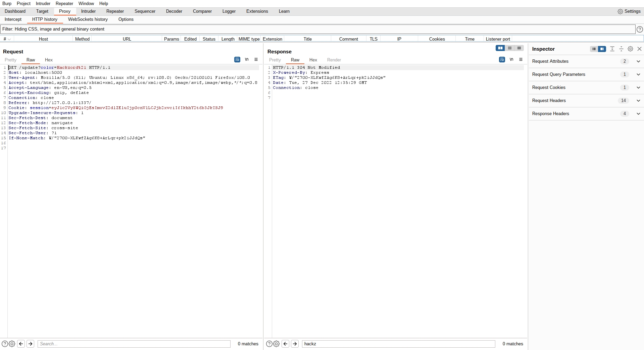Click the Request search input field

tap(134, 344)
